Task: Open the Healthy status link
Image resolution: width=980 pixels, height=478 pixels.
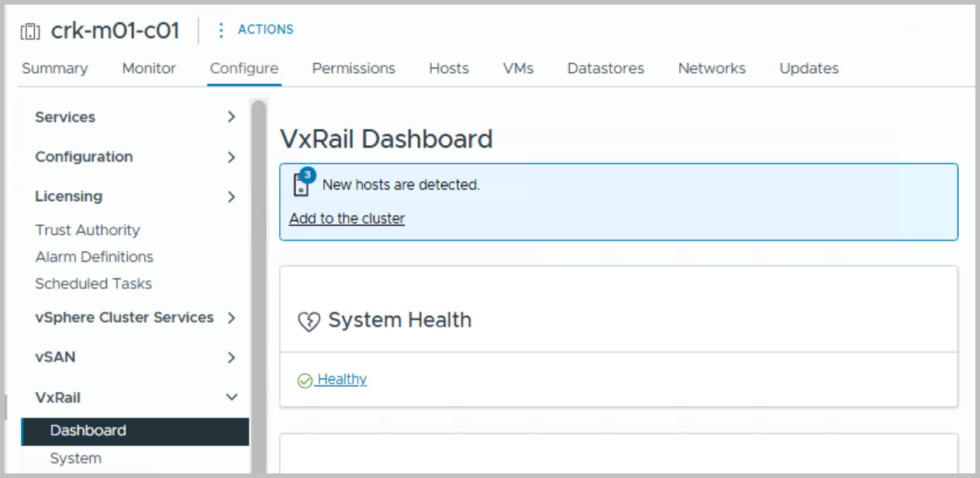Action: click(342, 379)
